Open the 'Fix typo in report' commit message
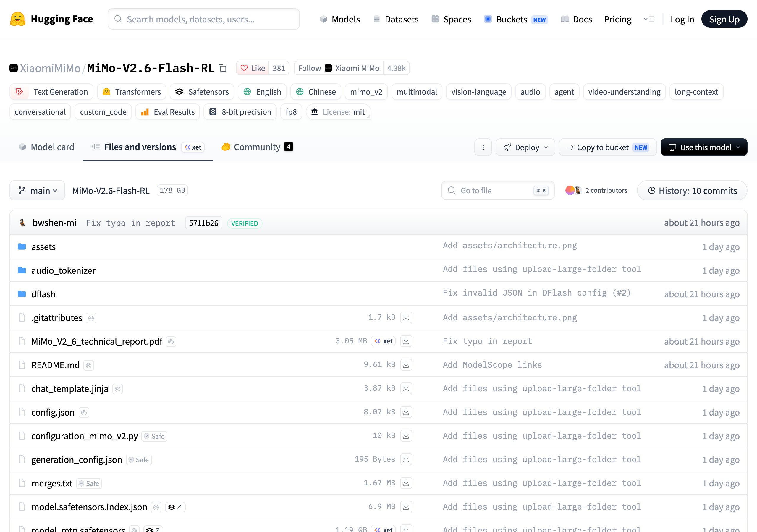The image size is (757, 532). [131, 223]
